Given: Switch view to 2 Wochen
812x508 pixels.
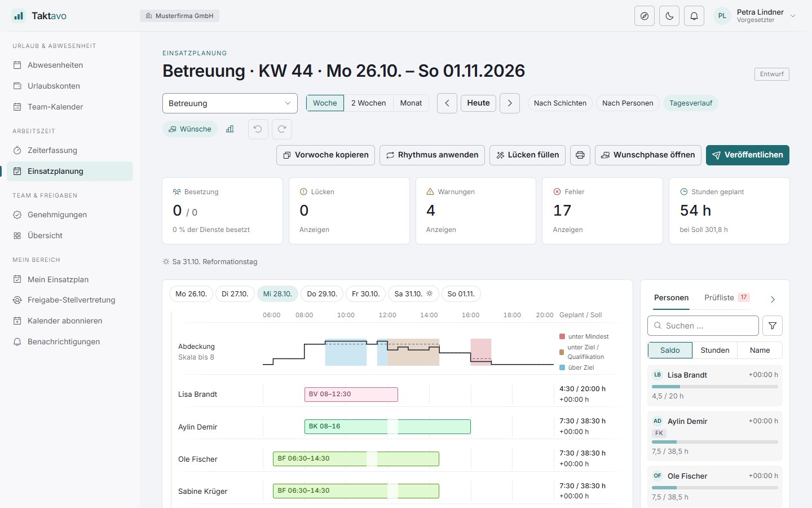Looking at the screenshot, I should [x=368, y=103].
